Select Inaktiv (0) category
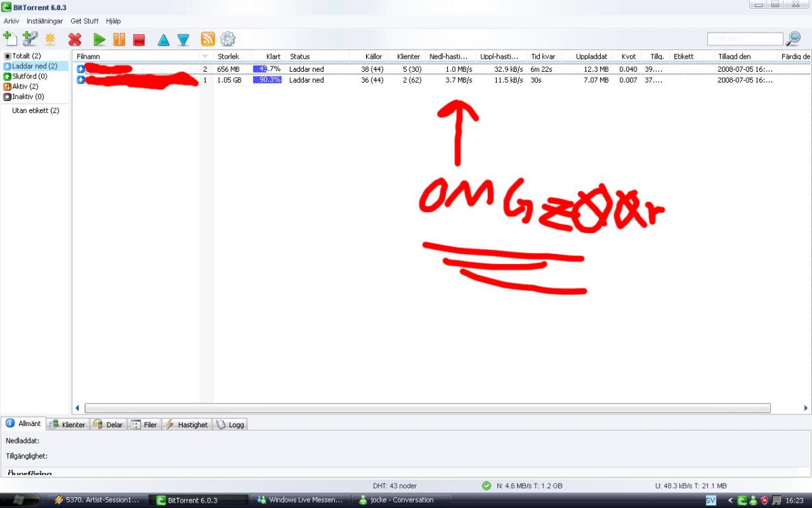The width and height of the screenshot is (812, 508). 24,97
